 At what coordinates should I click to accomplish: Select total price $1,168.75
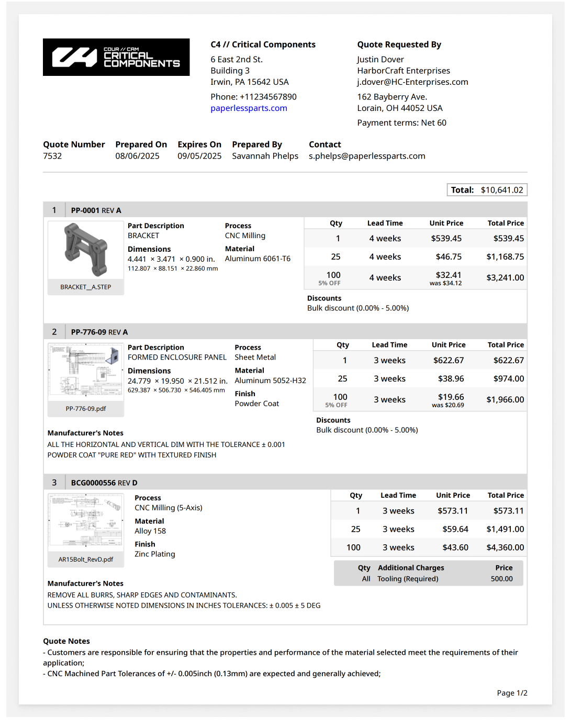pyautogui.click(x=505, y=257)
